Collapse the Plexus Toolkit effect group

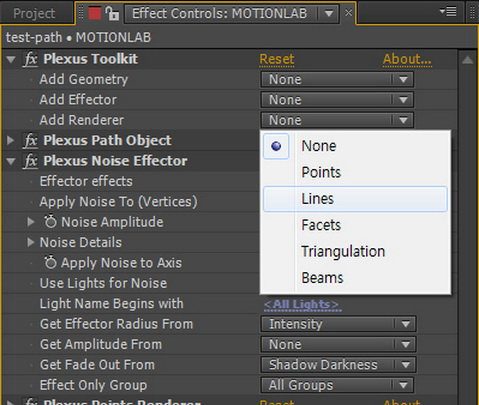click(x=11, y=60)
